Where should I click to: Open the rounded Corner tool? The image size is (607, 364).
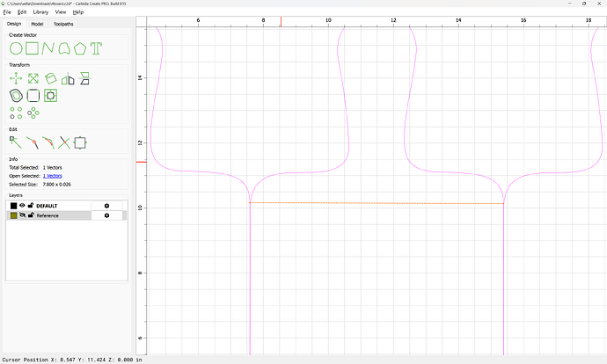click(x=33, y=96)
